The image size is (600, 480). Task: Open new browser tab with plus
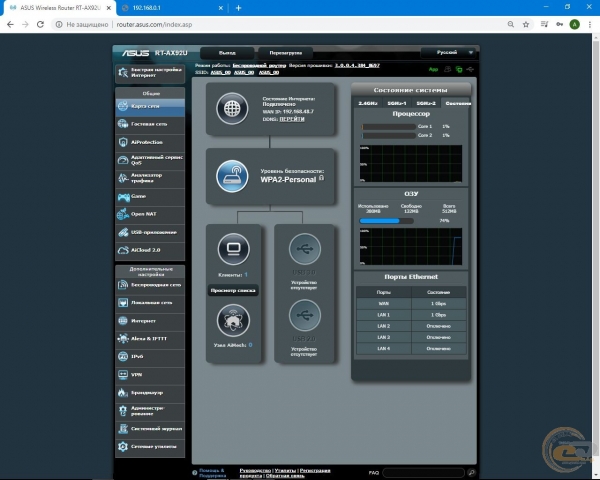[x=238, y=8]
